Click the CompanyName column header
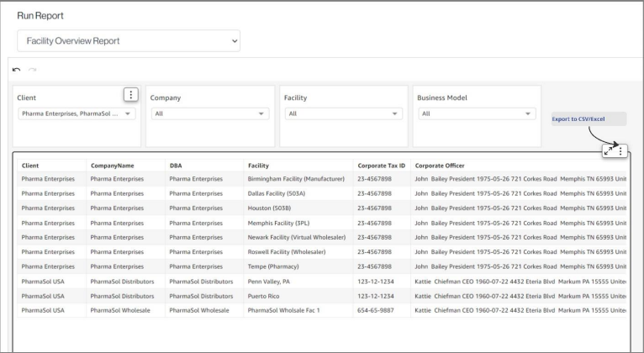The image size is (644, 353). (x=113, y=166)
